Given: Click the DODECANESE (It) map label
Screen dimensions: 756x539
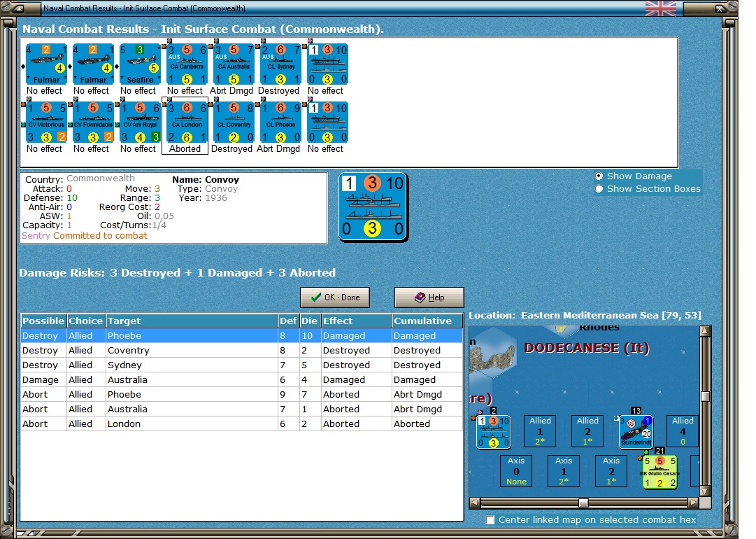Looking at the screenshot, I should [x=587, y=348].
